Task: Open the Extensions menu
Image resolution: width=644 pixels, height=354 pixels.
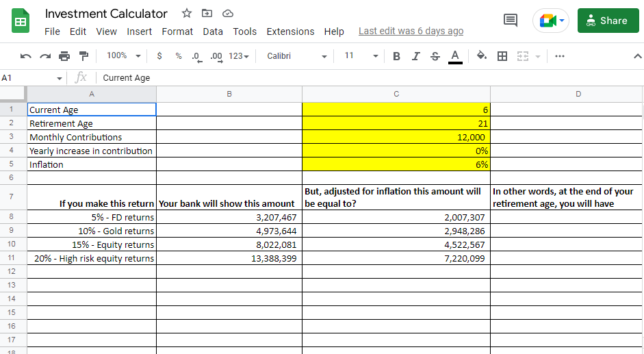Action: (290, 31)
